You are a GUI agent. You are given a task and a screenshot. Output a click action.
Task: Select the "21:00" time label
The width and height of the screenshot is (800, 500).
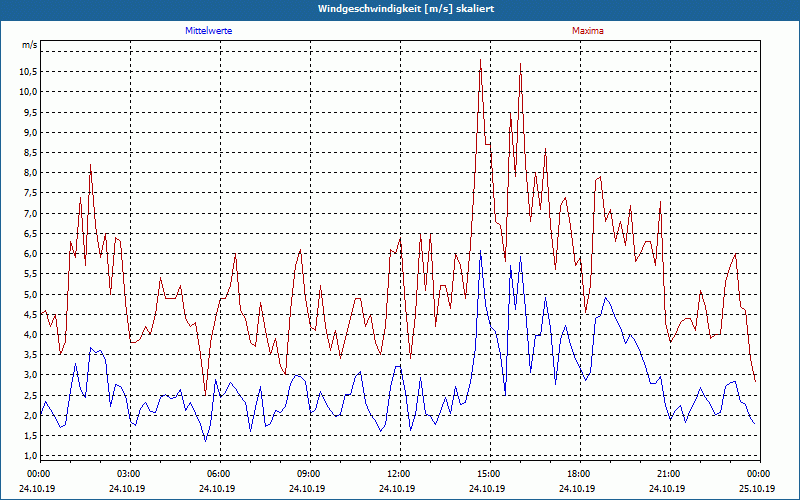[x=667, y=474]
